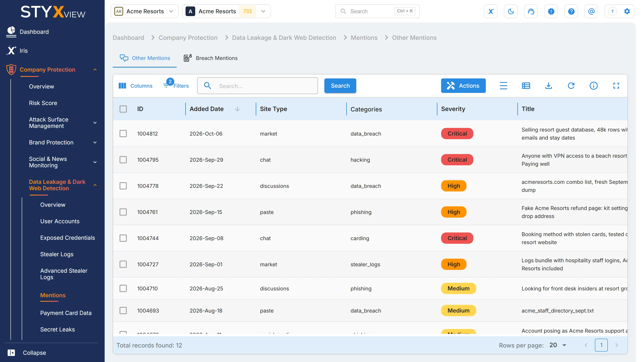Tick the select-all header checkbox
Image resolution: width=644 pixels, height=362 pixels.
coord(123,109)
